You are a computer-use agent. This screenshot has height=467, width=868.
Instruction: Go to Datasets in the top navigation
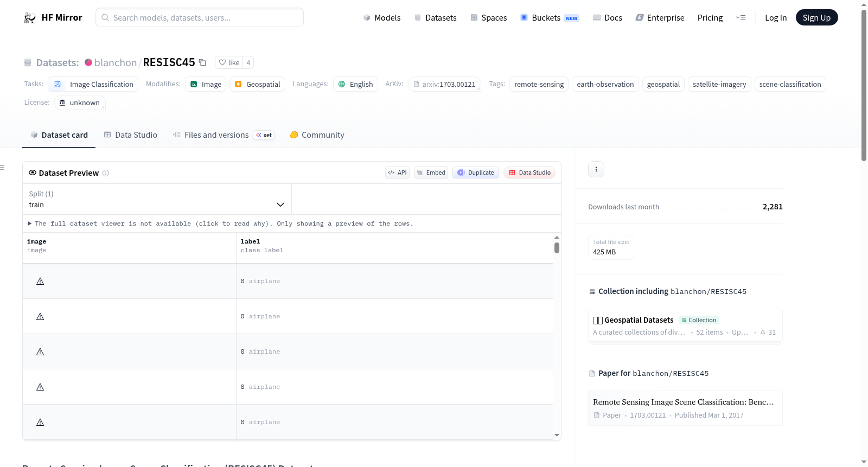(x=435, y=18)
